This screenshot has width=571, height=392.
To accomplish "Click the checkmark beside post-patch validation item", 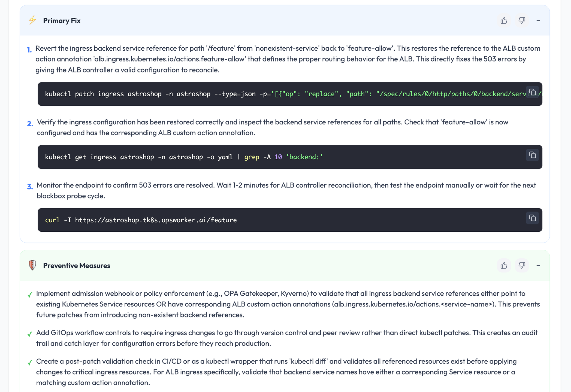I will pos(30,362).
